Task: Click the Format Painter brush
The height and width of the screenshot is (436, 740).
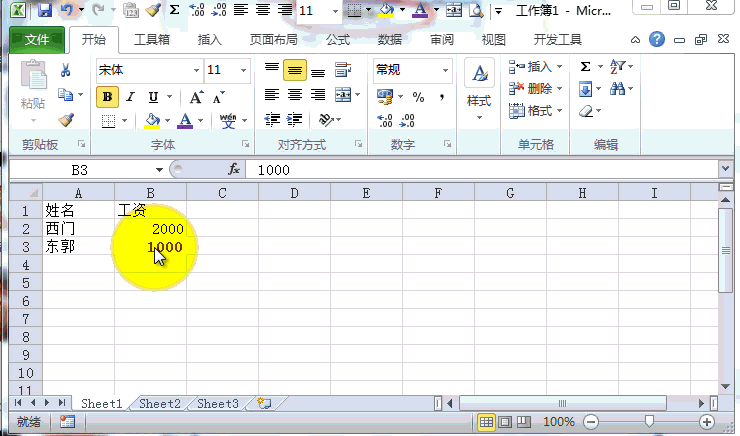Action: (66, 120)
